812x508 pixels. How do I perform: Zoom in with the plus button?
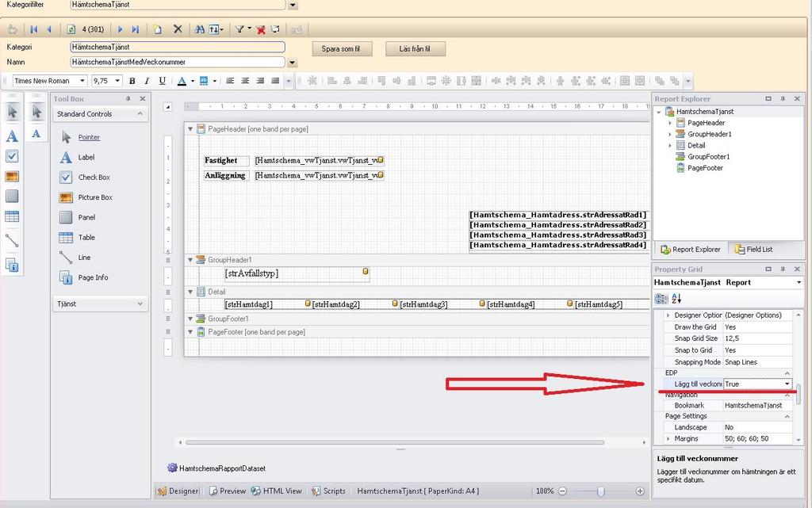point(640,491)
